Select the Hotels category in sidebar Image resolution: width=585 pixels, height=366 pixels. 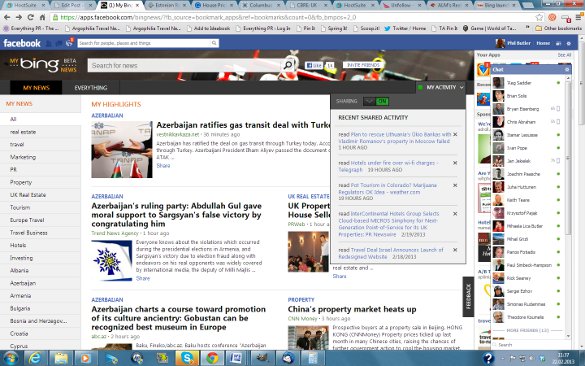click(x=40, y=245)
